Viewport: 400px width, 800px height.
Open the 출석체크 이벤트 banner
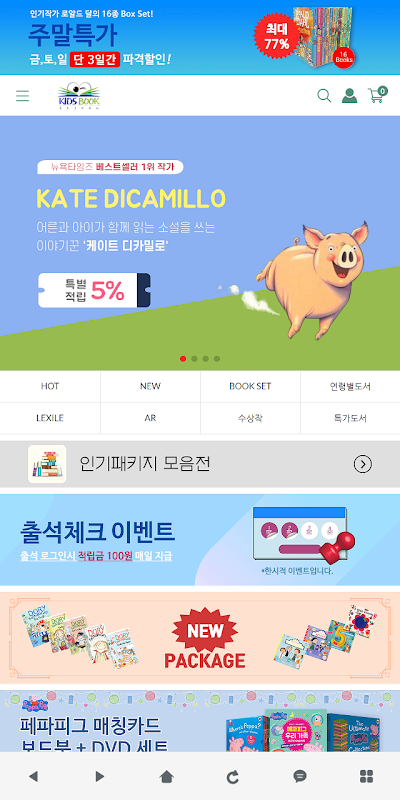click(x=200, y=540)
